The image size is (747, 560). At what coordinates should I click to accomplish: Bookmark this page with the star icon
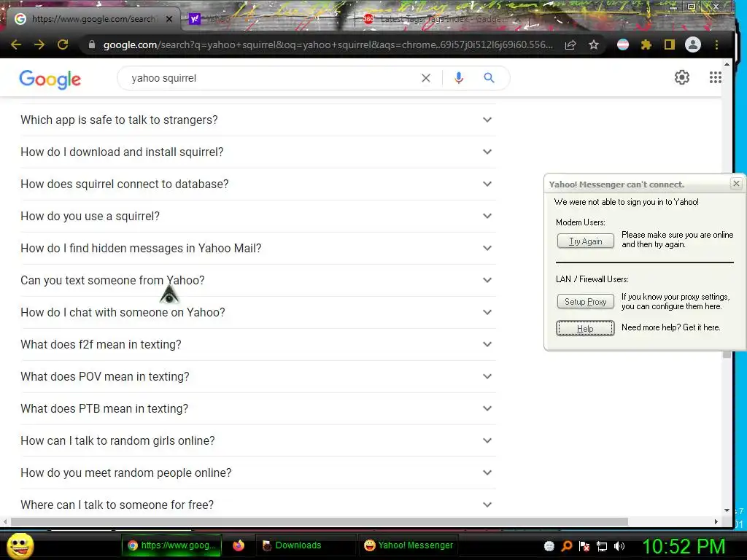click(594, 44)
